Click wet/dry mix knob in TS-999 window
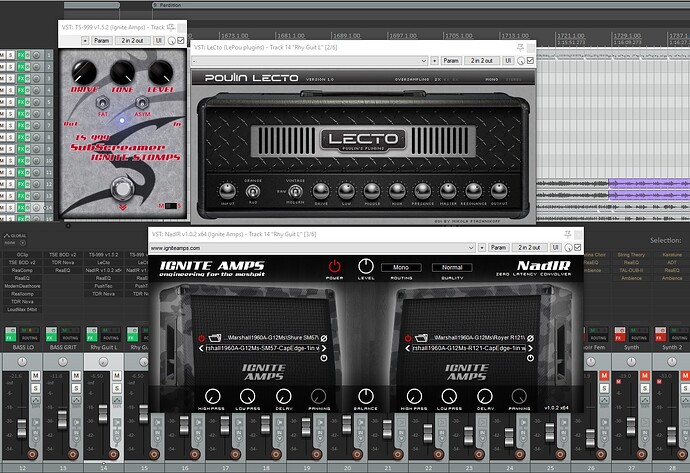Screen dimensions: 690x473 point(171,41)
